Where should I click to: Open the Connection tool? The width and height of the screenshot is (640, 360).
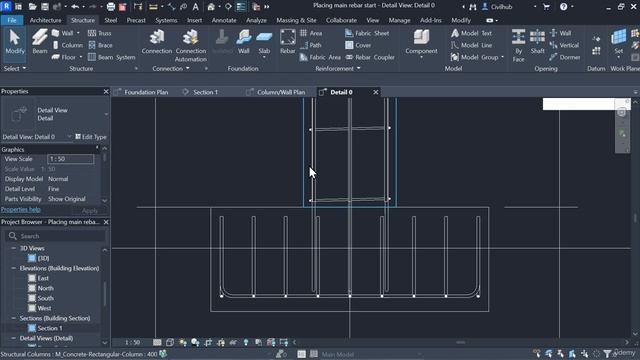157,41
